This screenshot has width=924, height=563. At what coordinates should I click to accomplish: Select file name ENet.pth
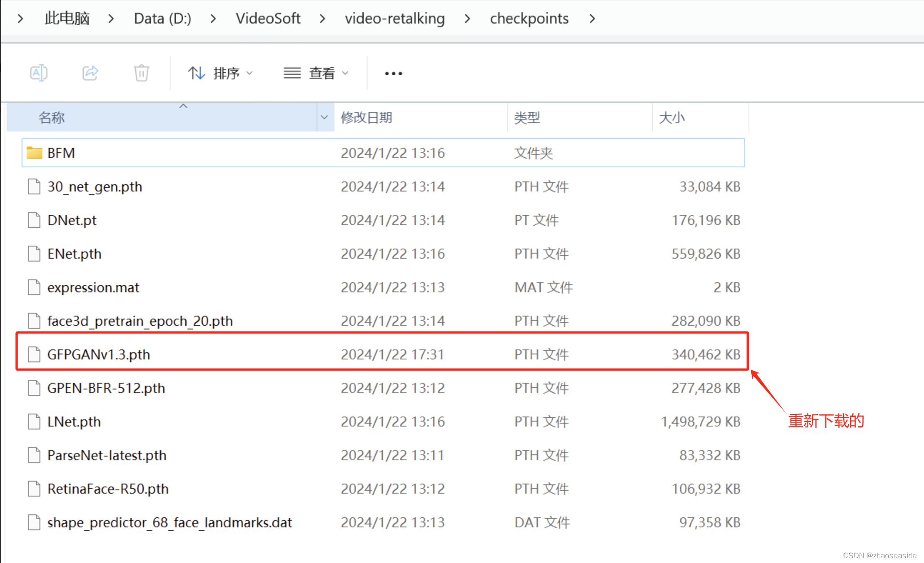click(74, 254)
